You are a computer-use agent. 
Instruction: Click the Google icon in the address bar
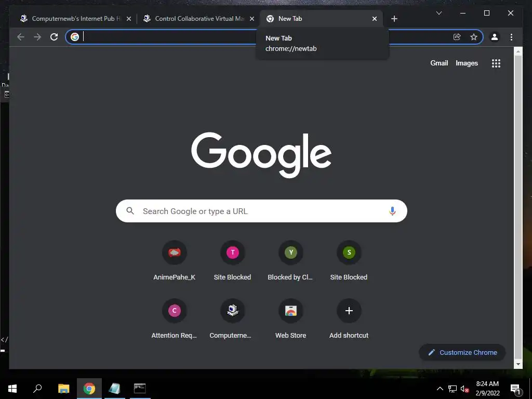pyautogui.click(x=75, y=37)
